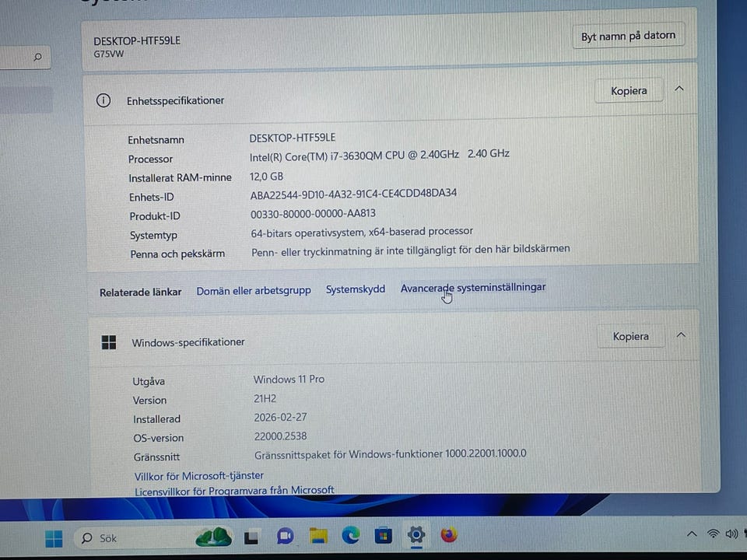Select the Version value 21H2
747x560 pixels.
click(x=265, y=398)
